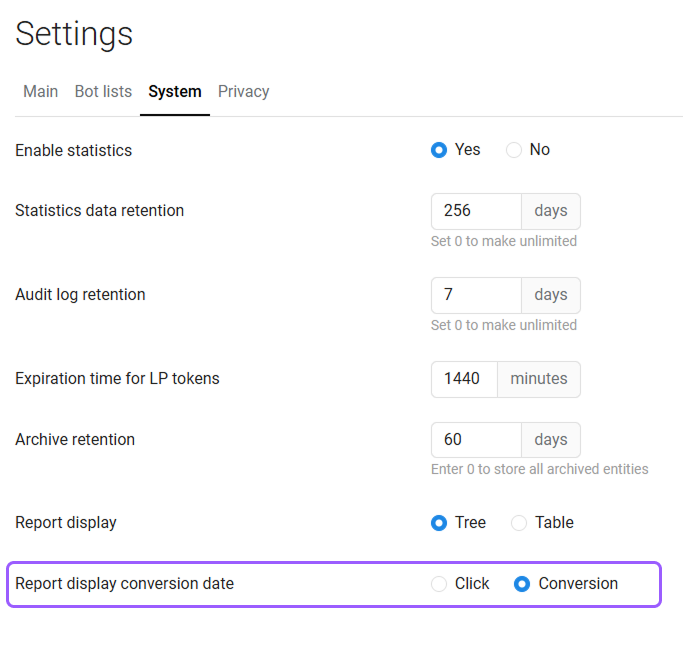Edit the LP tokens expiration time field
Screen dimensions: 683x645
point(464,379)
